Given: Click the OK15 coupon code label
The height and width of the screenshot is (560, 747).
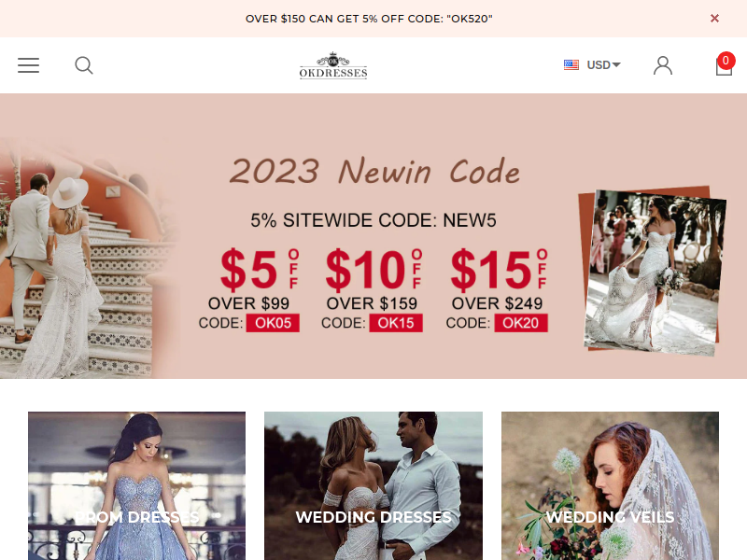Looking at the screenshot, I should [x=396, y=323].
